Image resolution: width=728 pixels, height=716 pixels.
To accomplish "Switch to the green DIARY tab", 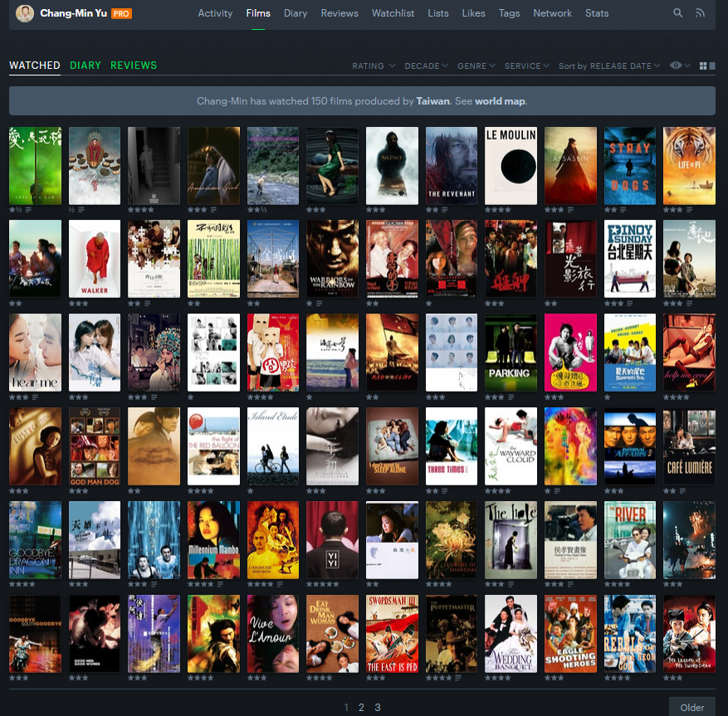I will tap(86, 66).
